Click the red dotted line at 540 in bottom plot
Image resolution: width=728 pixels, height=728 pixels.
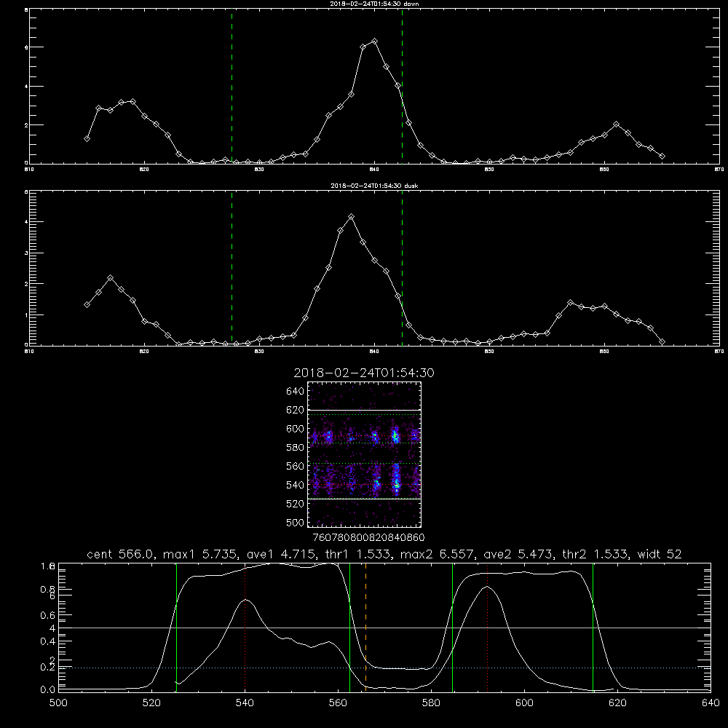[x=245, y=627]
